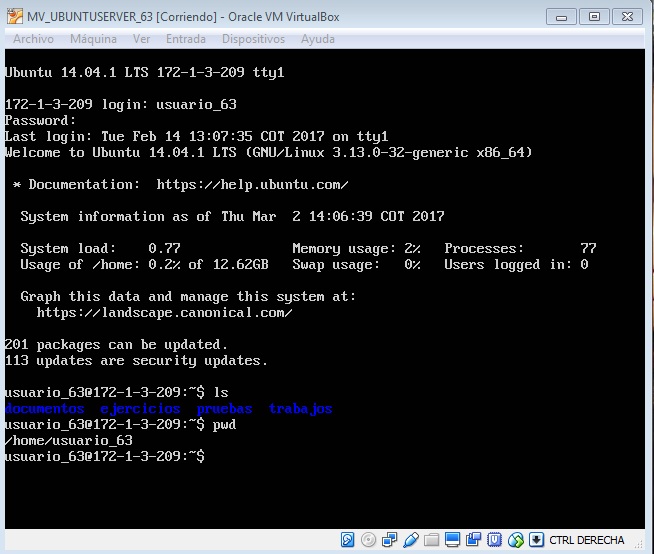Click the 'trabajos' directory name in terminal
Image resolution: width=654 pixels, height=554 pixels.
coord(300,409)
